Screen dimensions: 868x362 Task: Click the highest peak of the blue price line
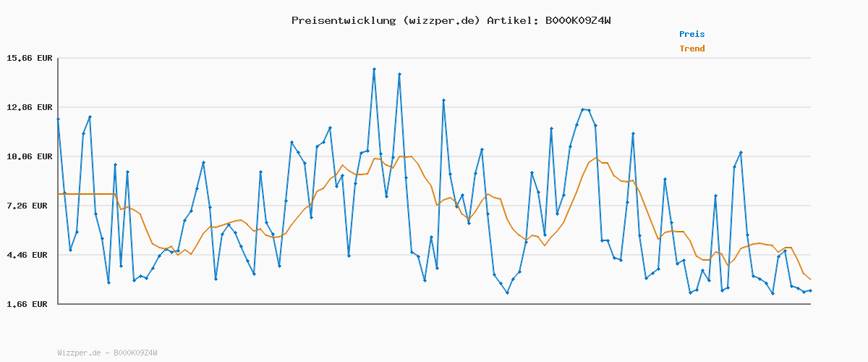pyautogui.click(x=374, y=69)
